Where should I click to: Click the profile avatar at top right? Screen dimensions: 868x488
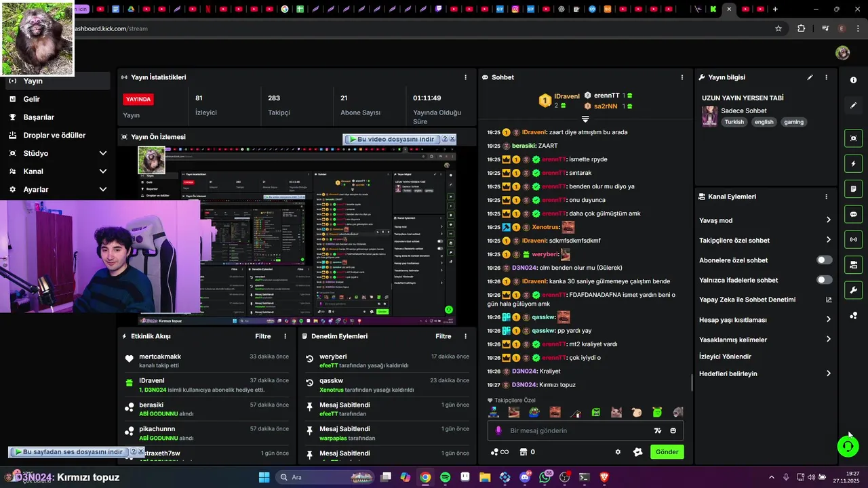[x=842, y=53]
